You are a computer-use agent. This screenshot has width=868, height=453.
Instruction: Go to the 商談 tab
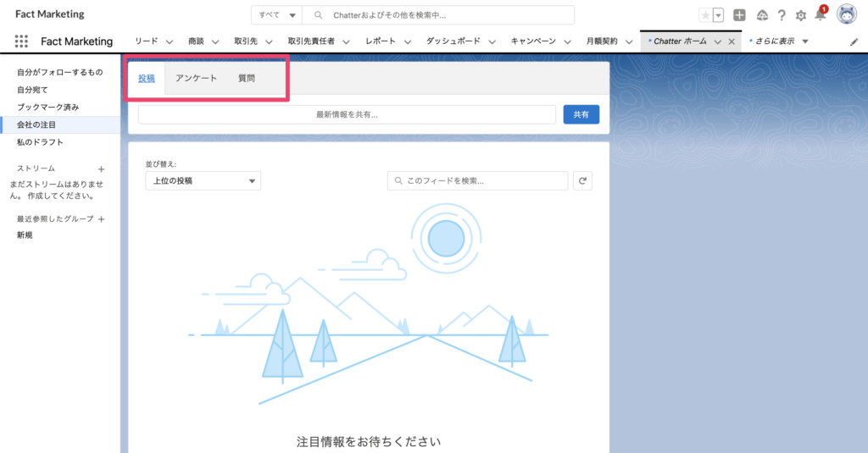[x=196, y=41]
